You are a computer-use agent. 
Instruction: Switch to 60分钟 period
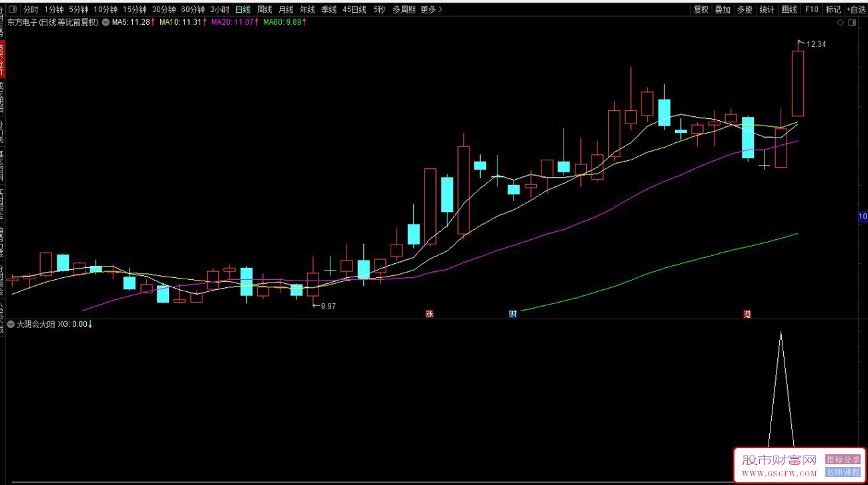point(194,9)
